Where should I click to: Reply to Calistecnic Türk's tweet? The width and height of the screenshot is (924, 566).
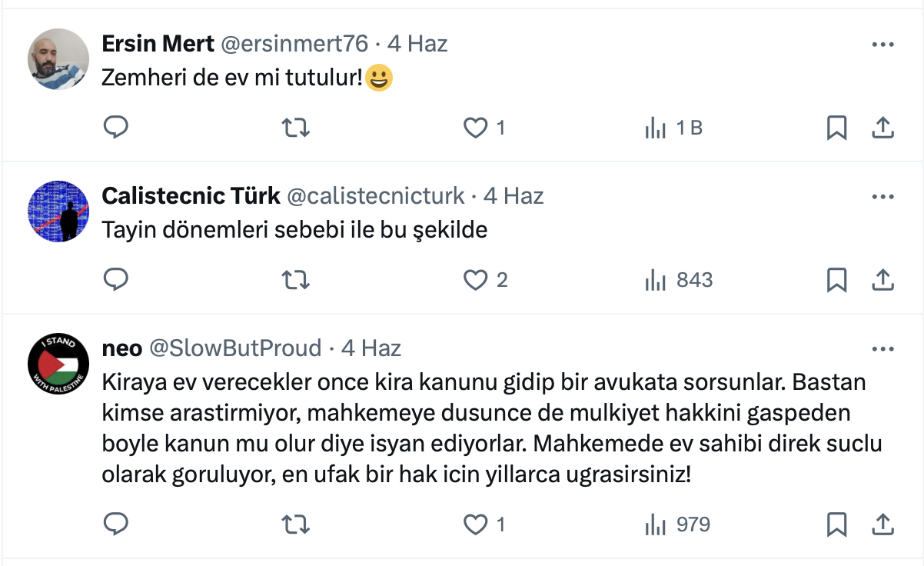[115, 280]
